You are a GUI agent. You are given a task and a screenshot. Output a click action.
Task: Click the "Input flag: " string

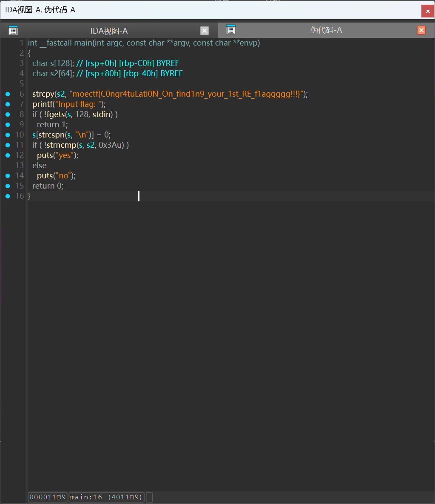point(78,104)
